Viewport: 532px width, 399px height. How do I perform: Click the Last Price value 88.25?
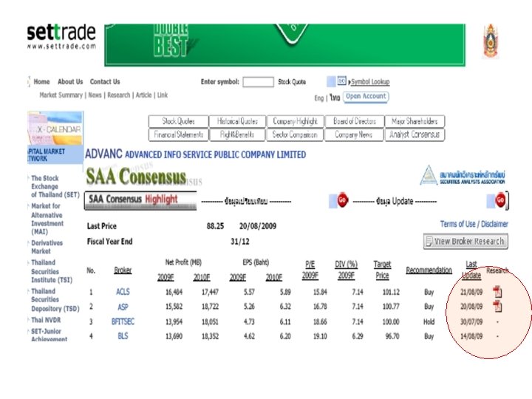click(215, 226)
